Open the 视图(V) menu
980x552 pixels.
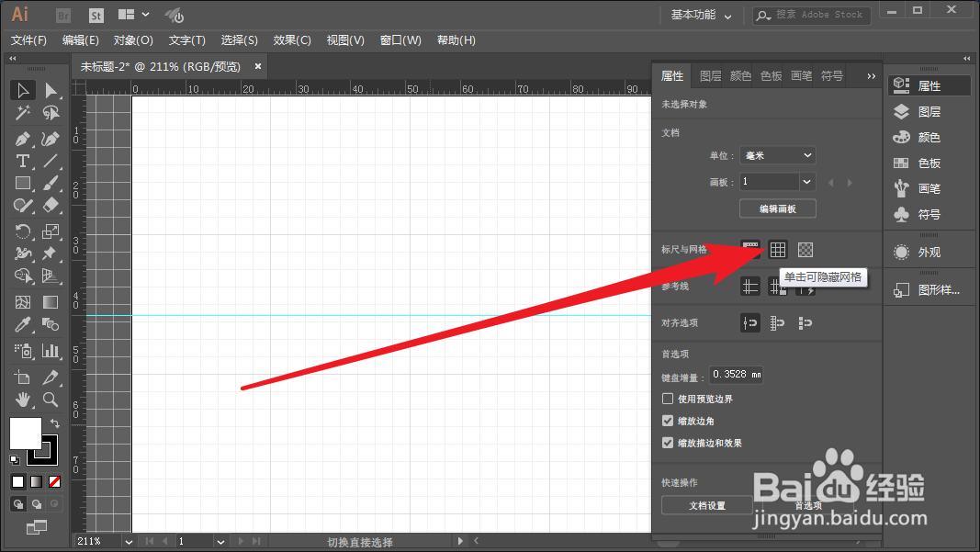345,40
